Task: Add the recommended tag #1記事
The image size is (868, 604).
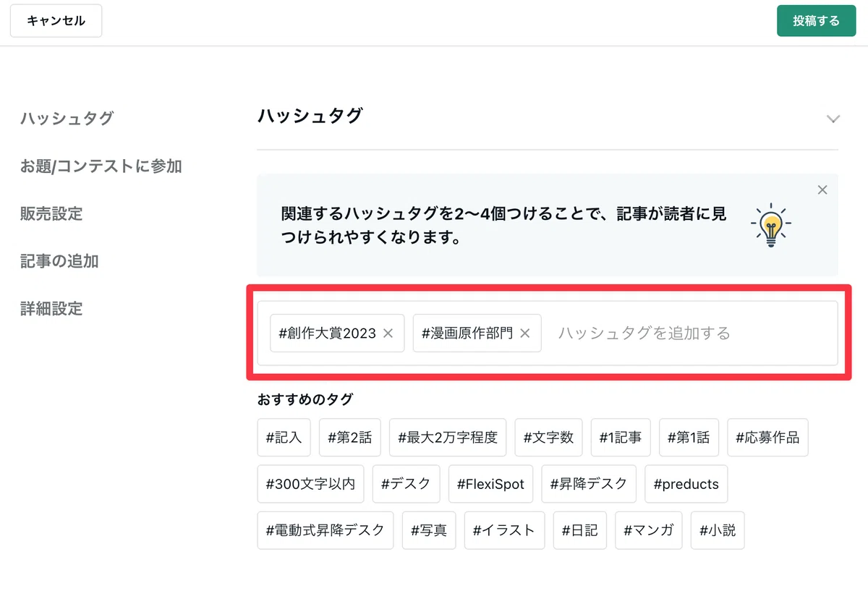Action: point(621,438)
